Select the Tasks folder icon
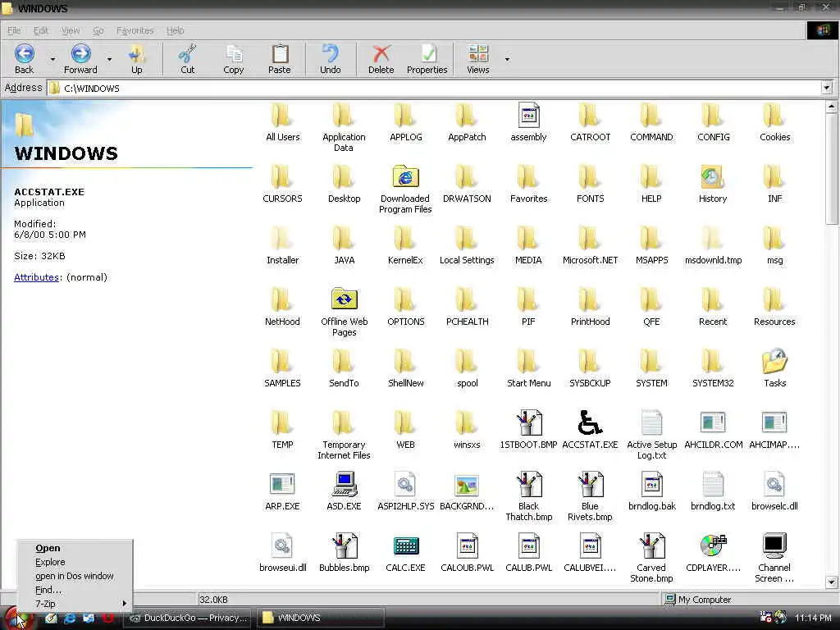840x630 pixels. tap(774, 361)
